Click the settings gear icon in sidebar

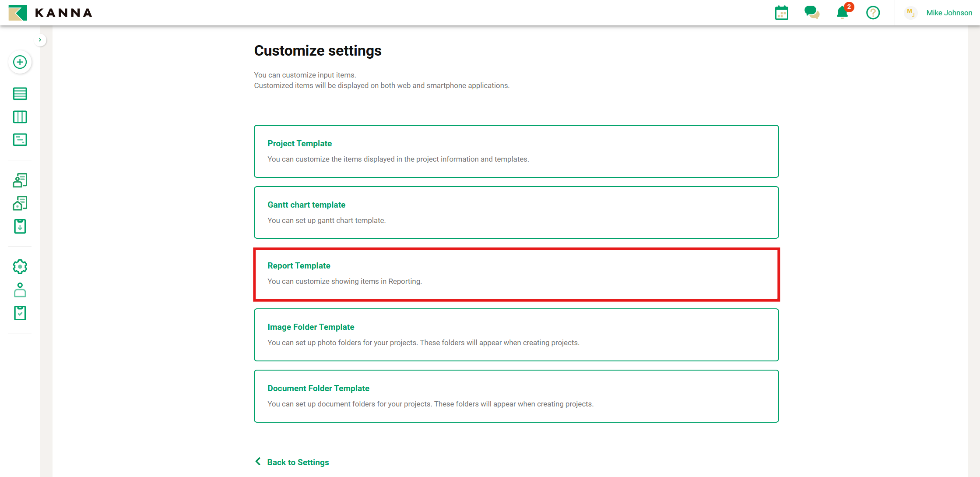(20, 266)
